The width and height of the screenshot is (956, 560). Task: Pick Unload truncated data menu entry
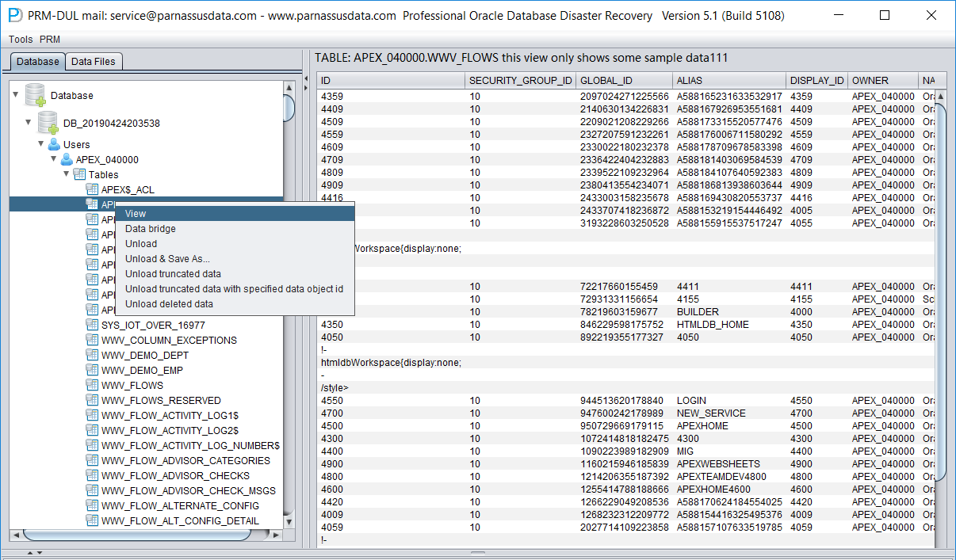pos(235,274)
